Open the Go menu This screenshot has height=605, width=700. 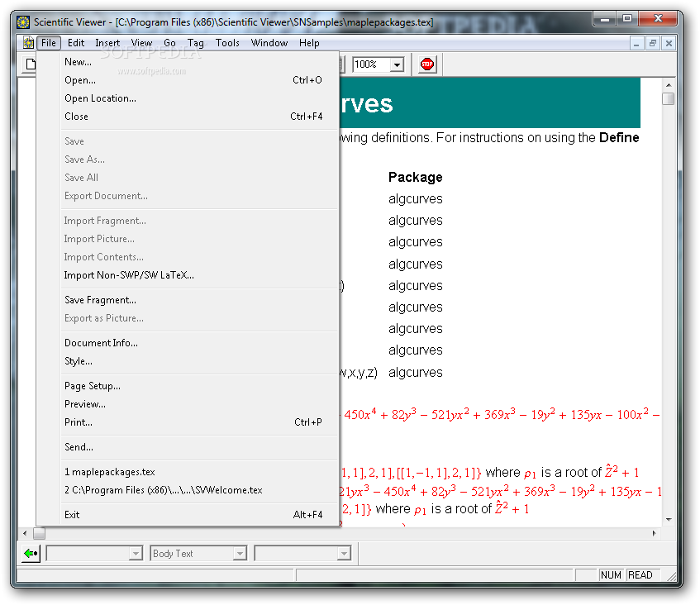tap(169, 43)
